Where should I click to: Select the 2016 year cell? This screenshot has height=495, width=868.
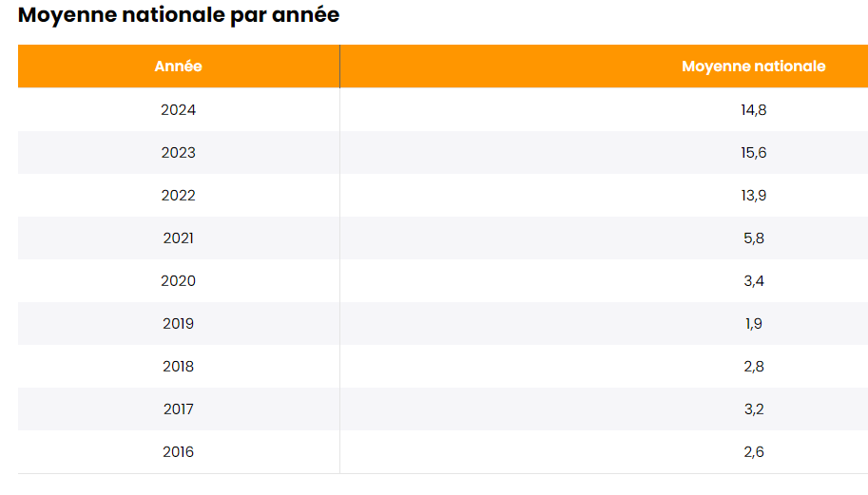178,452
